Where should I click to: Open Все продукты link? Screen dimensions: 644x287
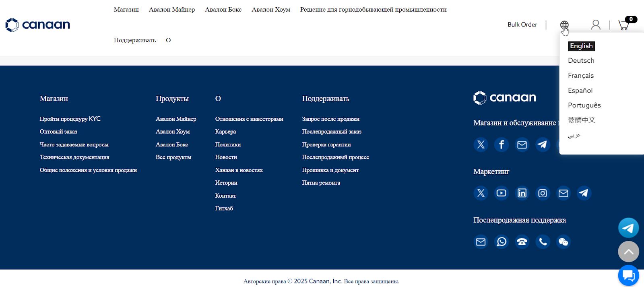[173, 157]
